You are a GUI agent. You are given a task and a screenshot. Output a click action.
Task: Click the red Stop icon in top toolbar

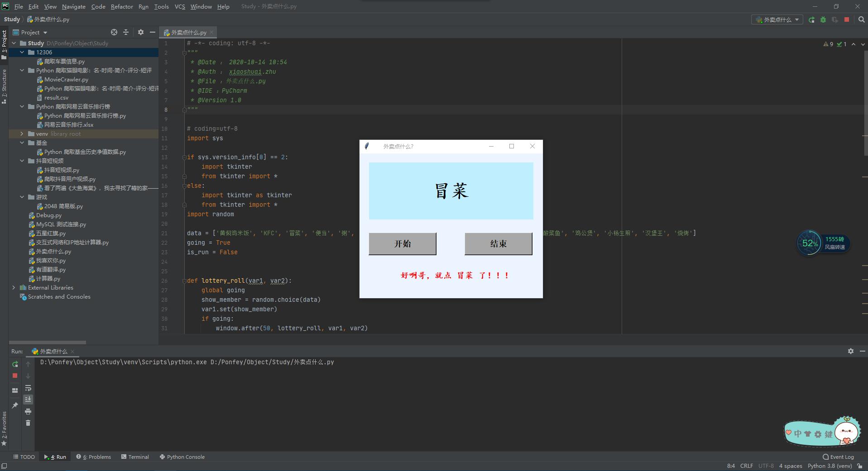pos(847,19)
